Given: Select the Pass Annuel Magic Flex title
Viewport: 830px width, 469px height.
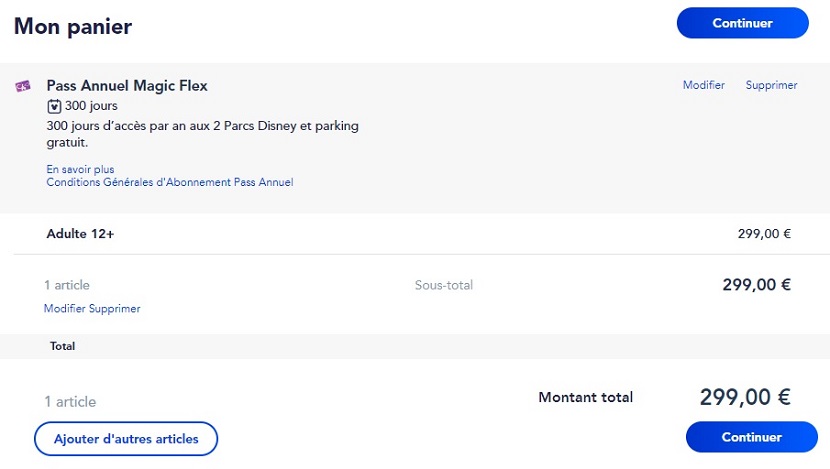Looking at the screenshot, I should tap(127, 86).
